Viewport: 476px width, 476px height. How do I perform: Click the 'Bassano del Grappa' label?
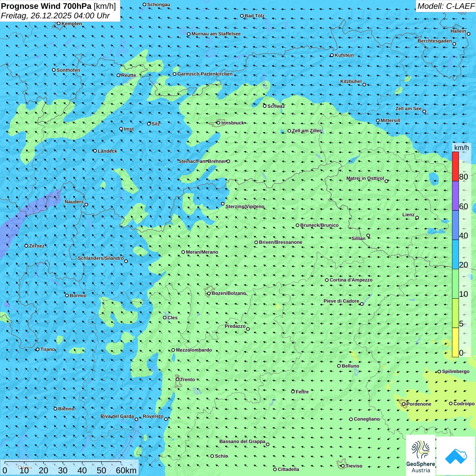pos(242,441)
